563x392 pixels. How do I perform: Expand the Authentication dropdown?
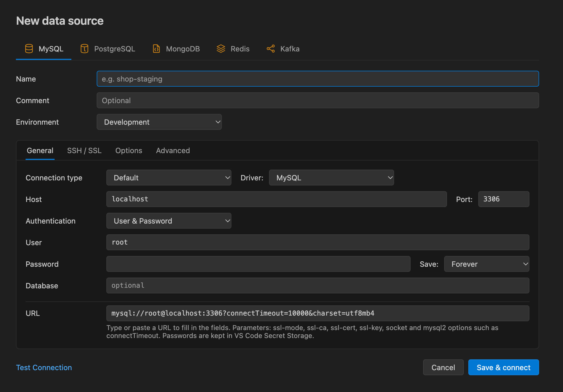169,221
